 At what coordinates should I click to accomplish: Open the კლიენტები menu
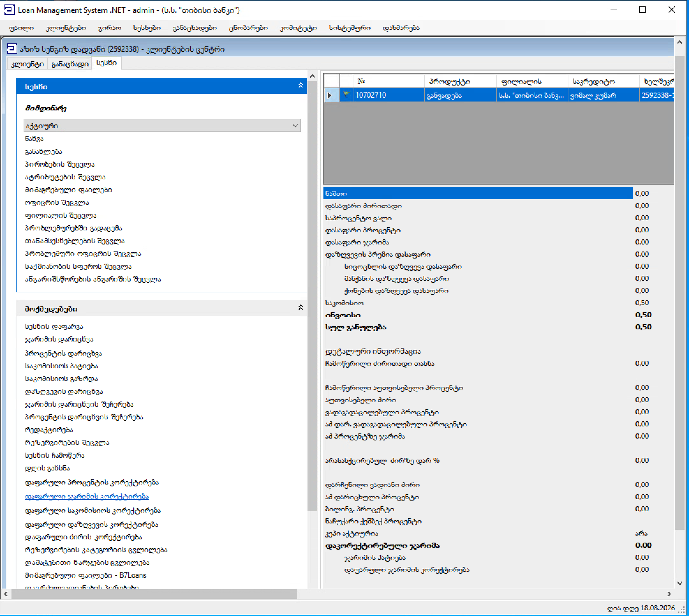(66, 28)
